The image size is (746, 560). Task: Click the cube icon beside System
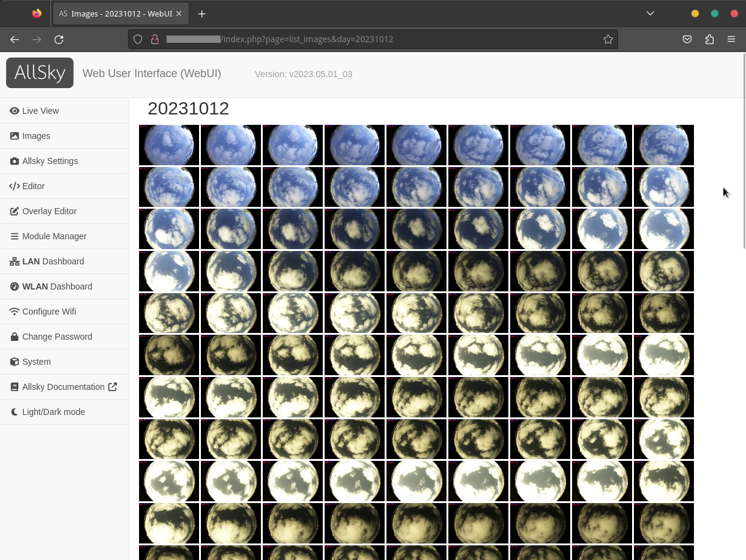click(15, 362)
